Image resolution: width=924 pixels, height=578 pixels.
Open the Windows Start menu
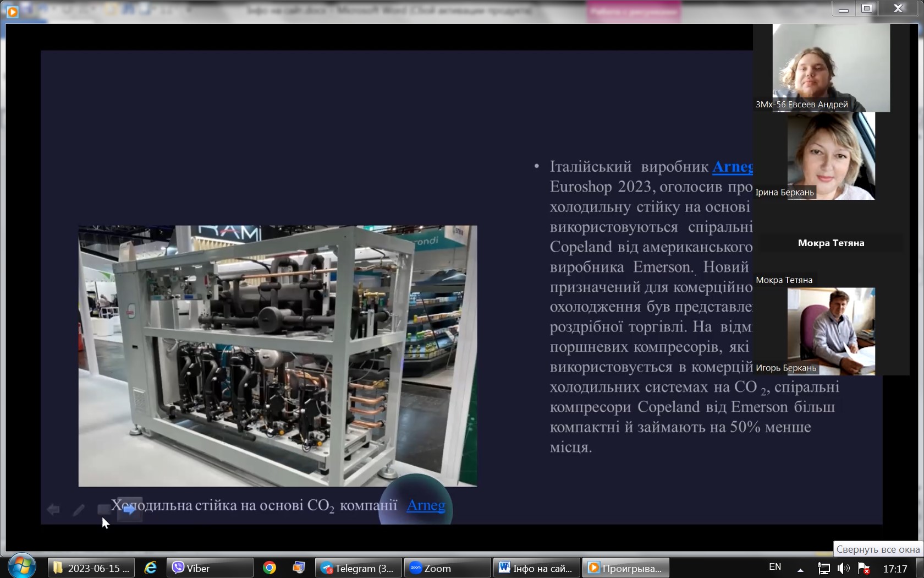pos(22,566)
